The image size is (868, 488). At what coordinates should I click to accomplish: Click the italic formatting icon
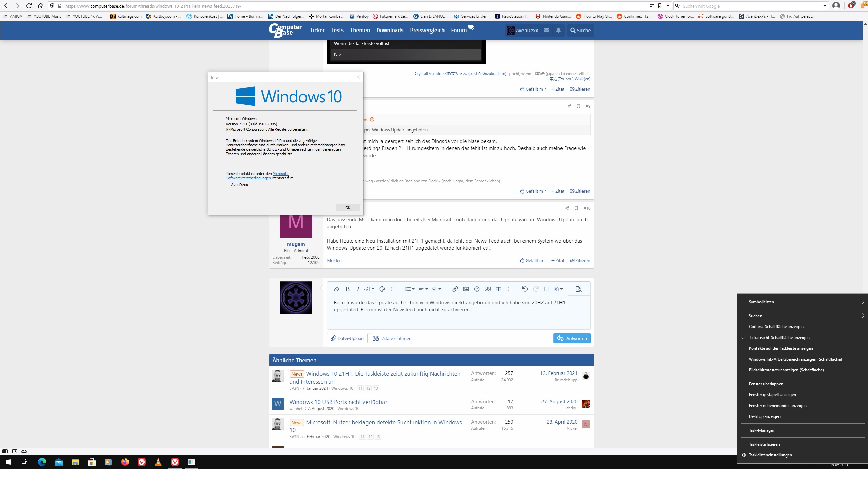point(358,289)
